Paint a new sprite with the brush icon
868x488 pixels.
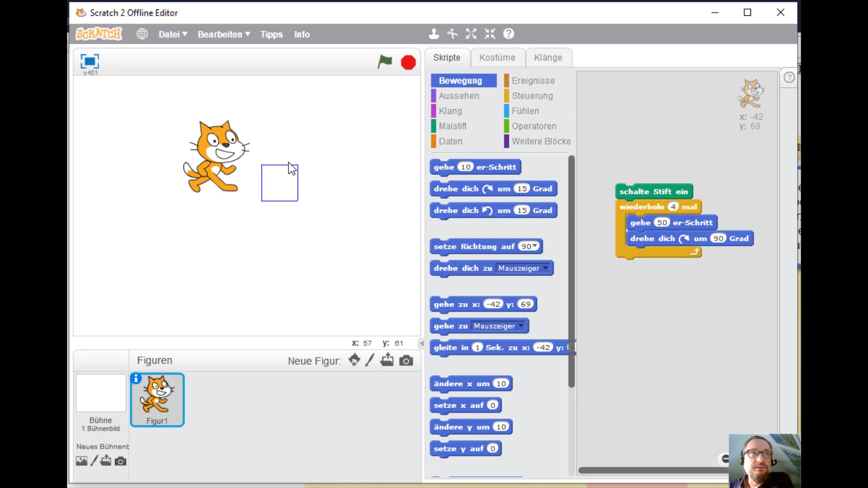click(370, 360)
